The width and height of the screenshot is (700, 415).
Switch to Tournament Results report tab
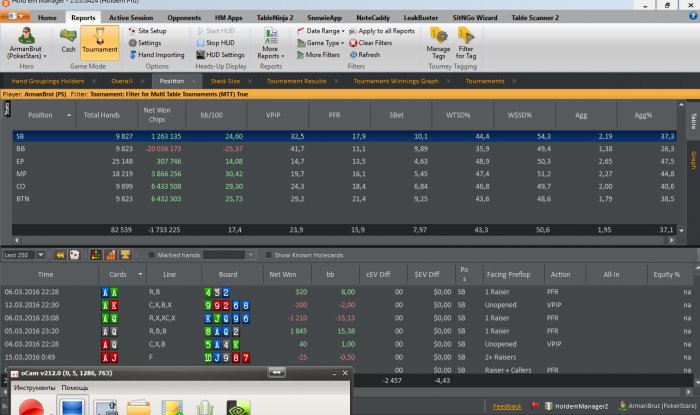[x=296, y=81]
